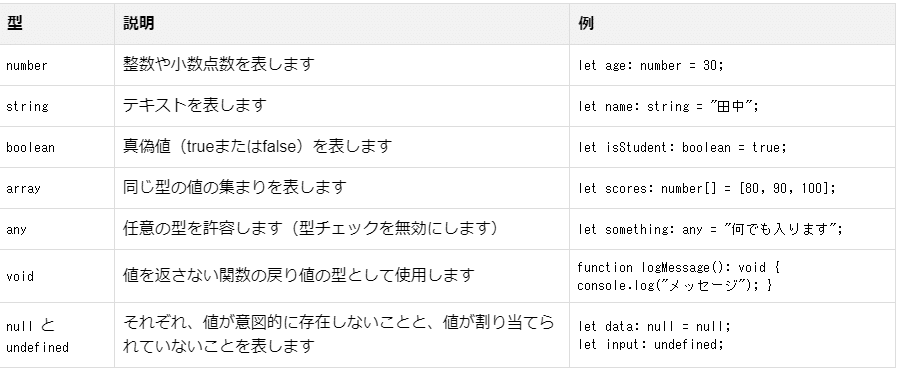Click the isStudent boolean code example
This screenshot has height=369, width=898.
pos(683,148)
